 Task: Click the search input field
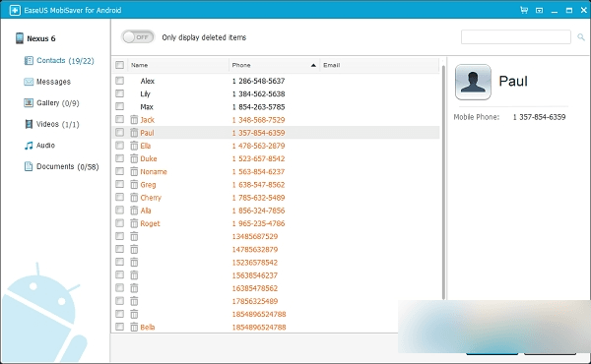(515, 36)
